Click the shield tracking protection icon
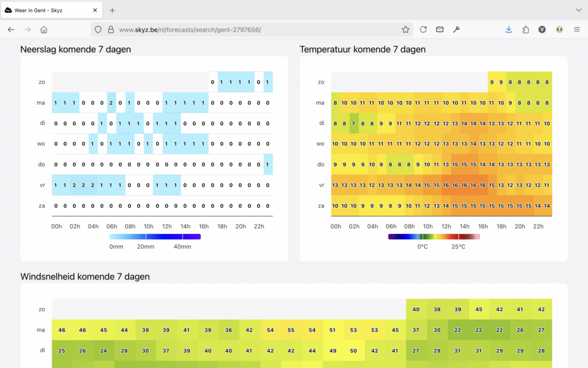This screenshot has width=588, height=368. pos(98,30)
